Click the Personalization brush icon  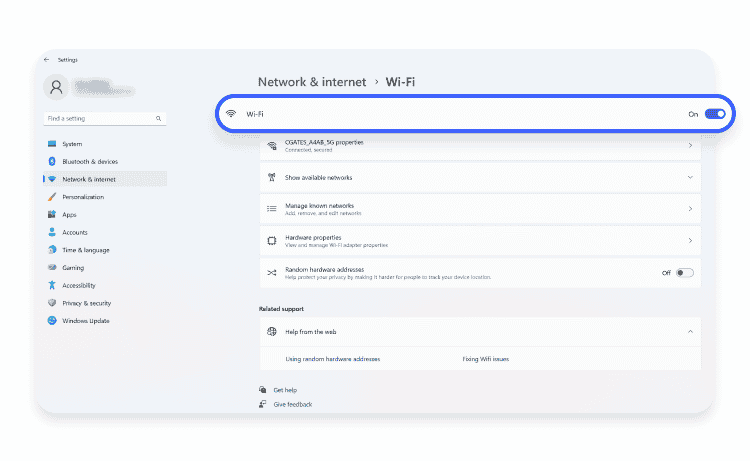point(52,197)
